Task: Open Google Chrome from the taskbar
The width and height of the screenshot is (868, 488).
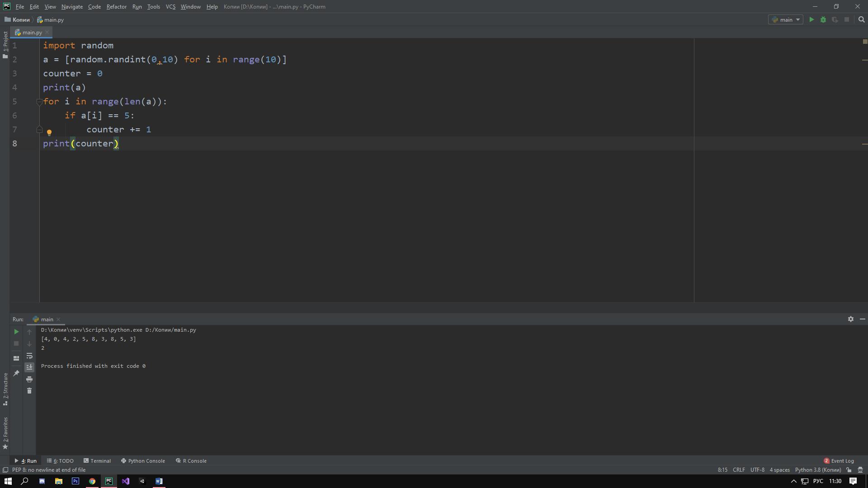Action: click(x=92, y=481)
